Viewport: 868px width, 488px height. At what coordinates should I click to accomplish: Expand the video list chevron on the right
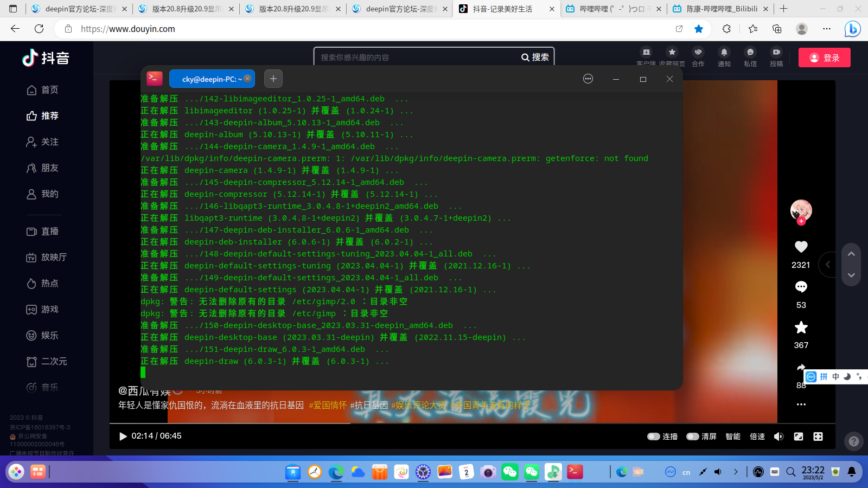pyautogui.click(x=828, y=265)
